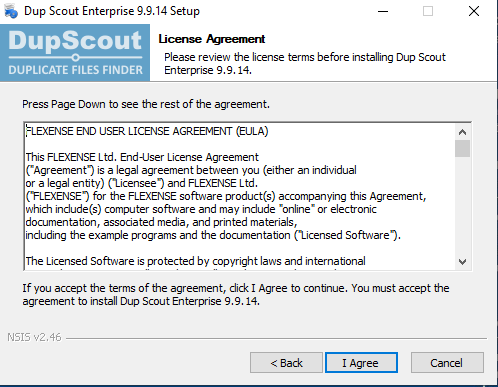
Task: Click the FLEXENSE END USER LICENSE AGREEMENT heading line
Action: pos(147,131)
